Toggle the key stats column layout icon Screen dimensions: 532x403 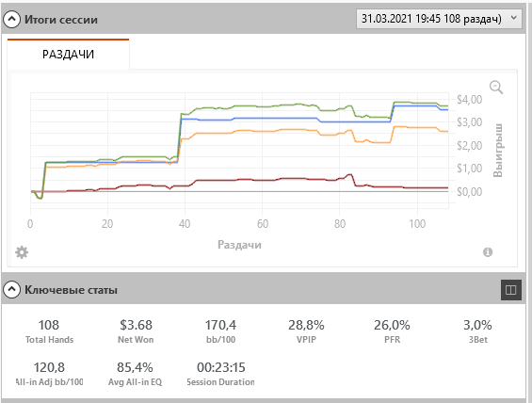pyautogui.click(x=511, y=290)
